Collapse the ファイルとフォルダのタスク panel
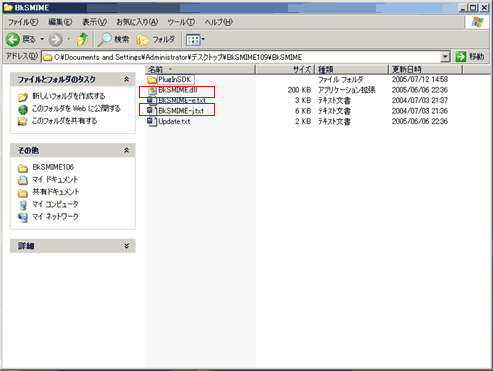 tap(126, 79)
